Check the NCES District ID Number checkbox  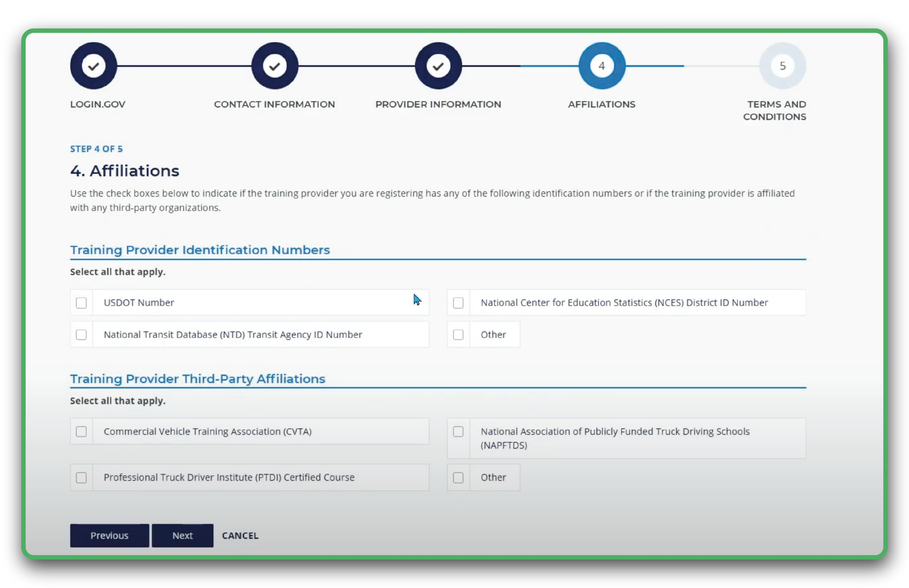pos(458,303)
